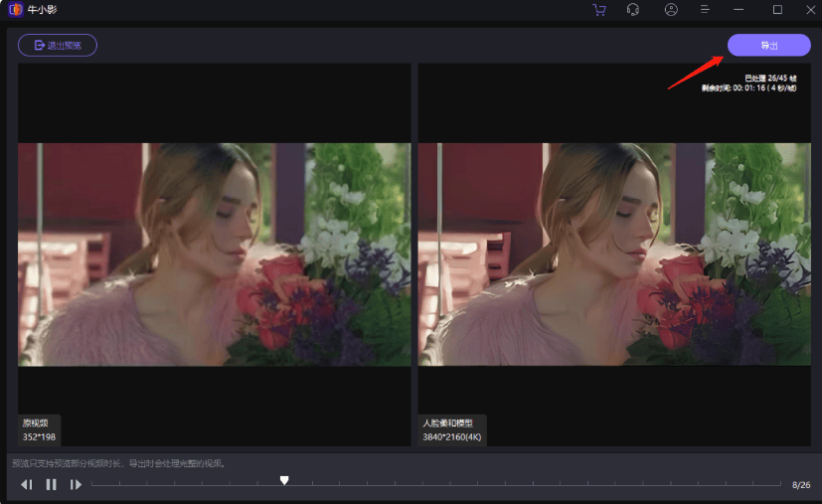Click the timeline playhead marker
The image size is (822, 504).
pyautogui.click(x=284, y=480)
